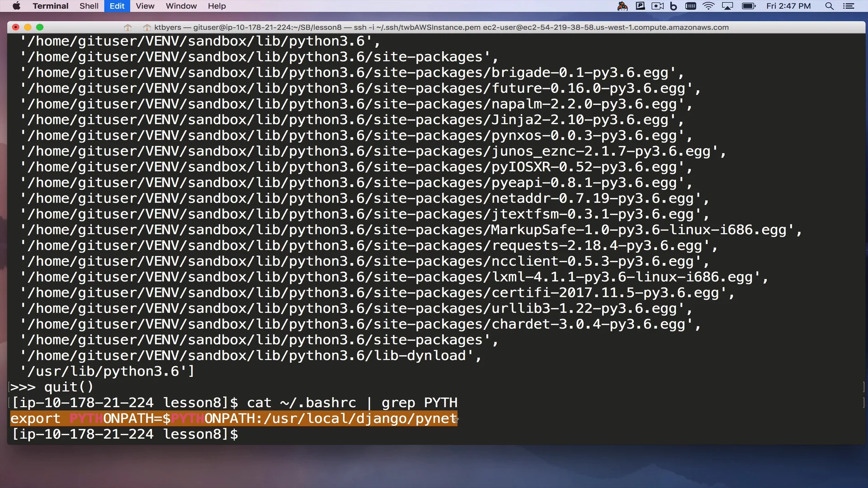Click the Wi-Fi status icon
The image size is (868, 488).
[709, 6]
